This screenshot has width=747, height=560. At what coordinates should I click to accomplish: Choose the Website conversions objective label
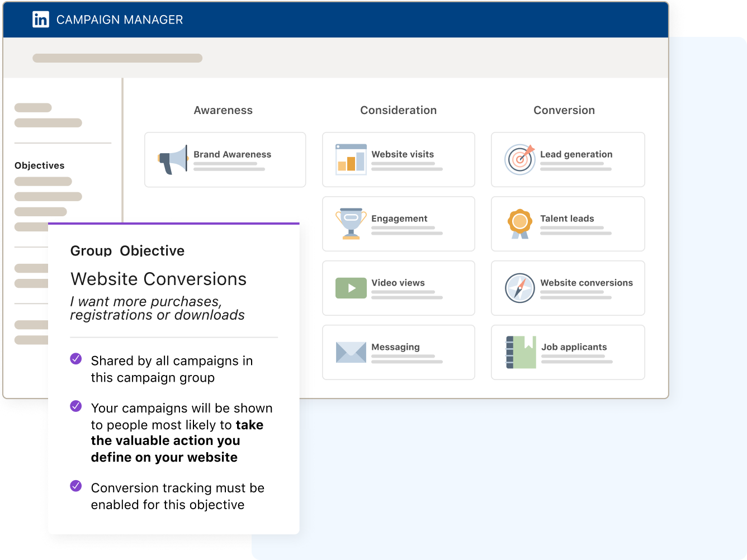586,283
